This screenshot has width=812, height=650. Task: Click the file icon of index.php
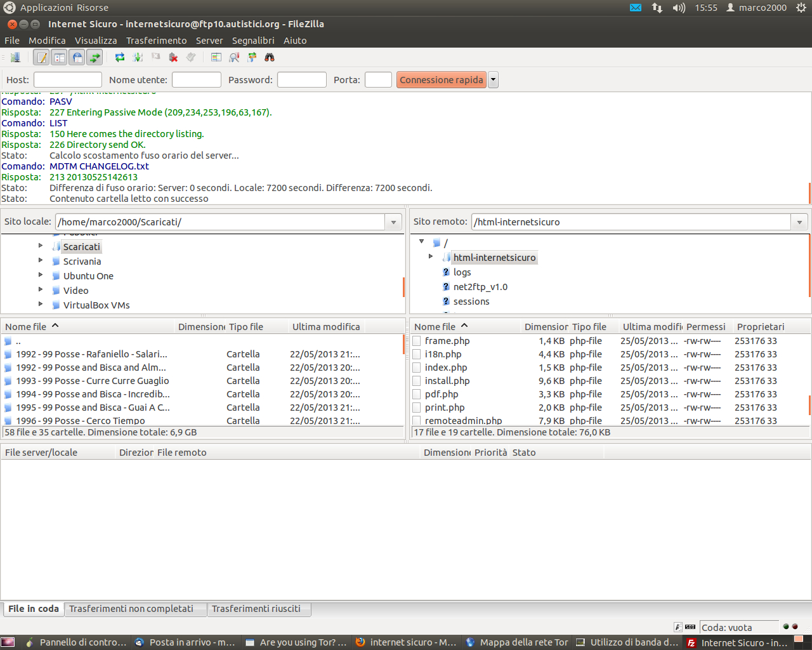(417, 368)
